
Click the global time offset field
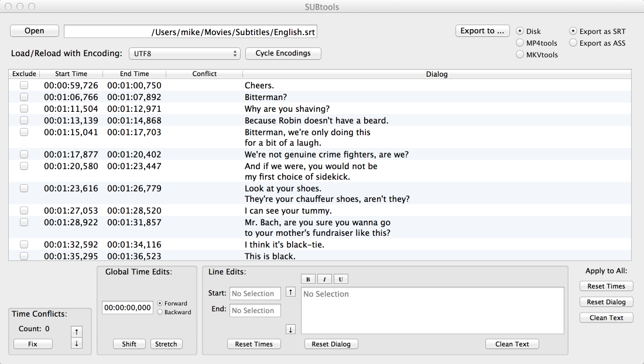(128, 307)
